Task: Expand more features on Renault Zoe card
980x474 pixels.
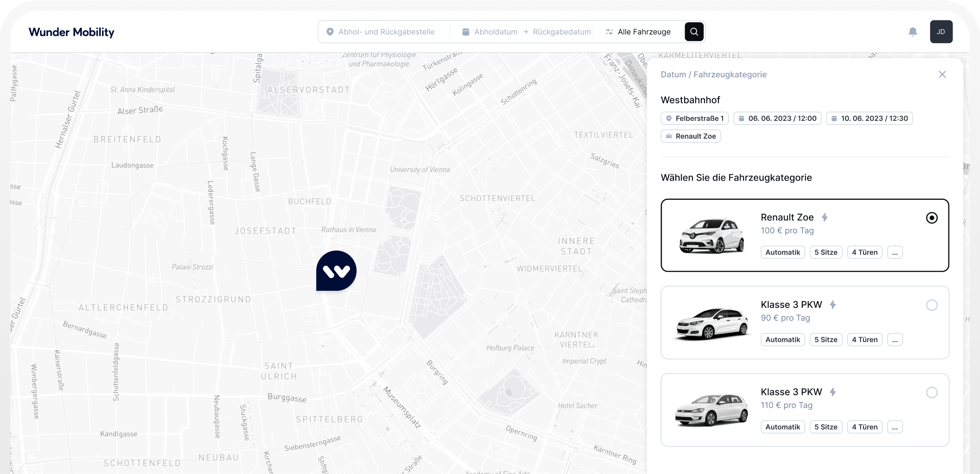Action: tap(895, 252)
